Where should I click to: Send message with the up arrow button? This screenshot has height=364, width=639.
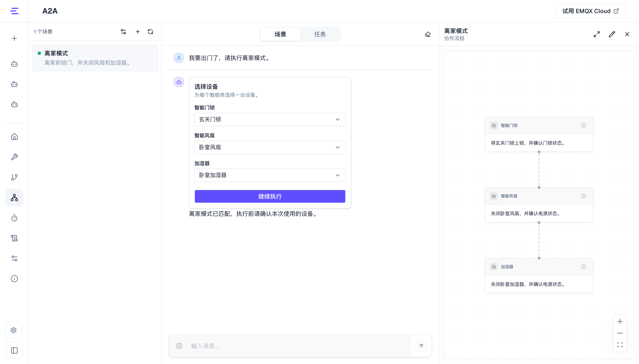421,346
